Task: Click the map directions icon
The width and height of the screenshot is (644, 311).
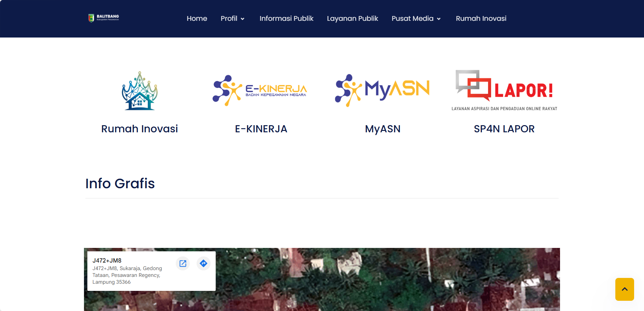Action: [203, 263]
